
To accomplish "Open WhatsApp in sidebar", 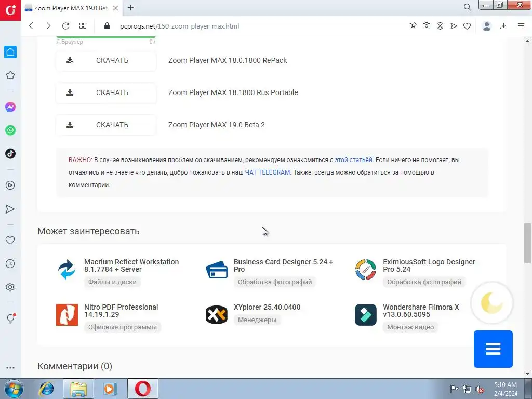I will click(x=10, y=130).
